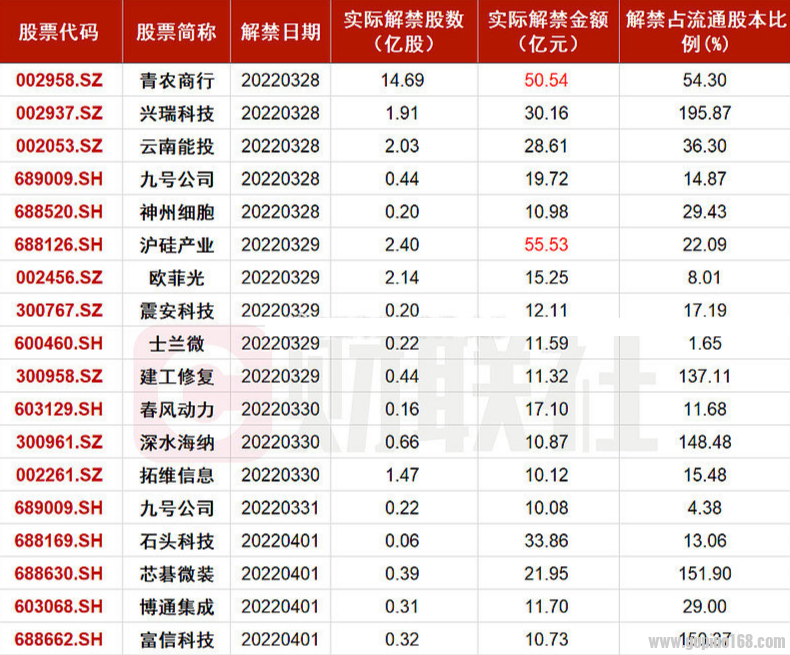Viewport: 790px width, 655px height.
Task: Select stock code 603129.SH
Action: 59,409
